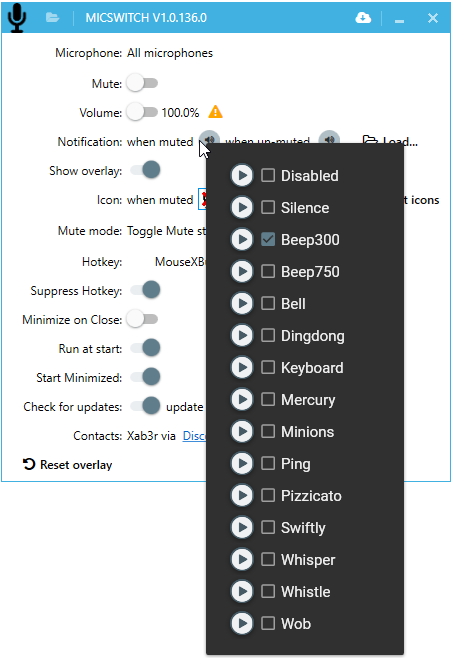Viewport: 452px width, 659px height.
Task: Play the Dingdong notification sample
Action: point(242,335)
